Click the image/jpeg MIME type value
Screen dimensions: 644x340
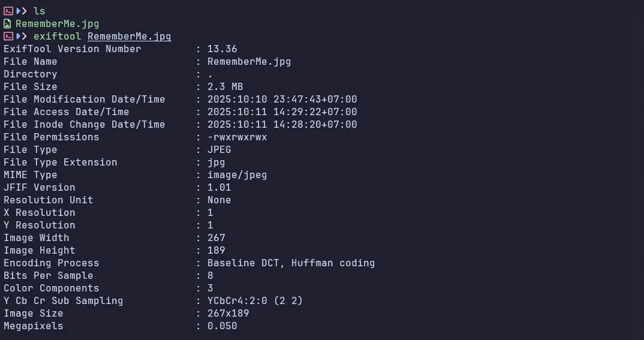pos(237,175)
